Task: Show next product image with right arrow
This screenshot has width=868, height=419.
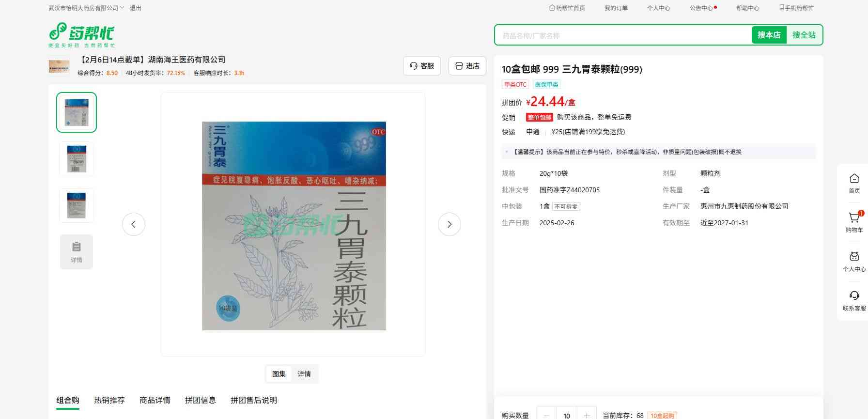Action: [x=449, y=224]
